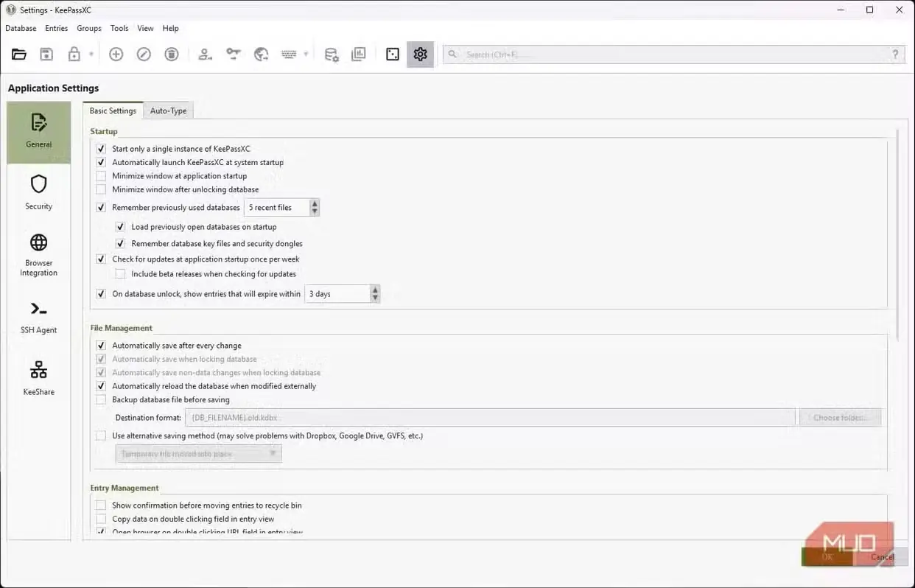Decrease the expire within days spinner
The height and width of the screenshot is (588, 915).
[x=375, y=298]
